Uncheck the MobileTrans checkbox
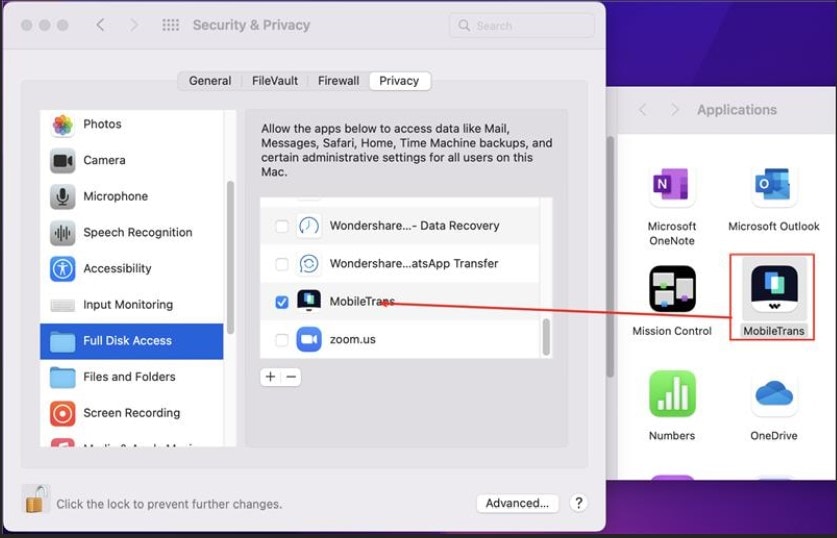The width and height of the screenshot is (837, 538). point(281,302)
